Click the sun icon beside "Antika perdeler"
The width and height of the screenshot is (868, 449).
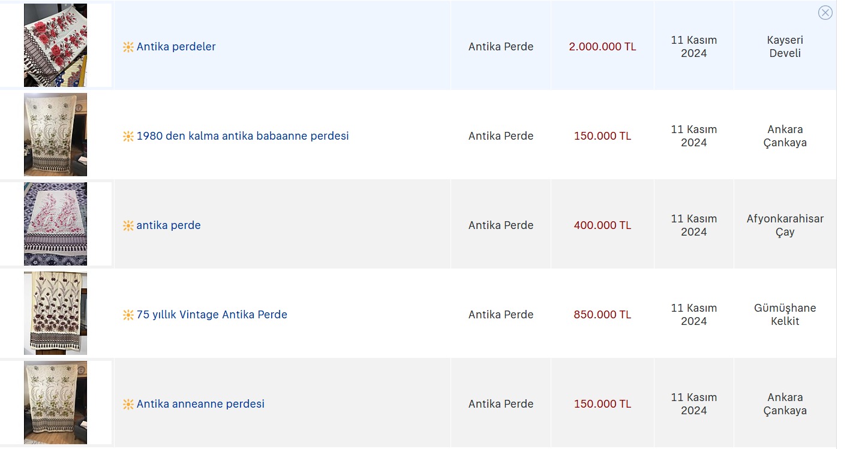click(128, 47)
